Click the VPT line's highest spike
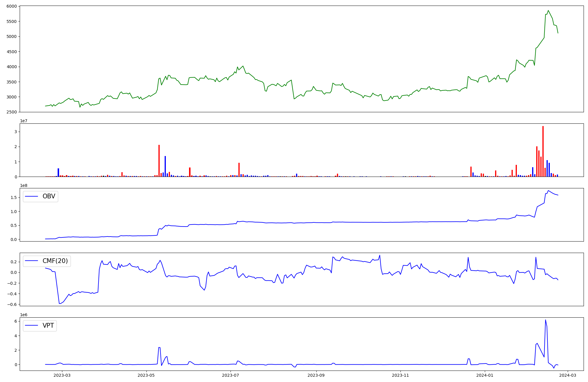Screen dimensions: 588x382 pyautogui.click(x=545, y=320)
